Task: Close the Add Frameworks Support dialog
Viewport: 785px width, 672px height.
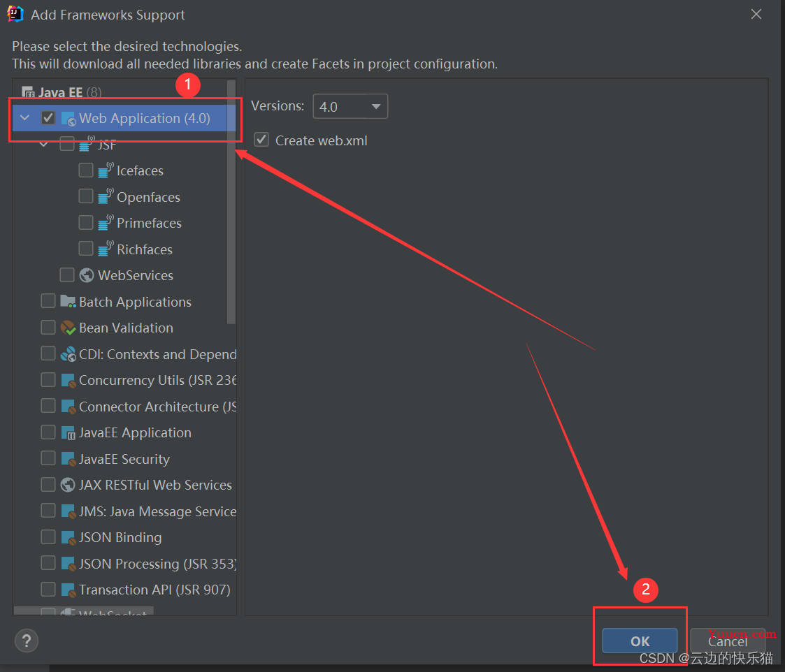Action: click(x=756, y=14)
